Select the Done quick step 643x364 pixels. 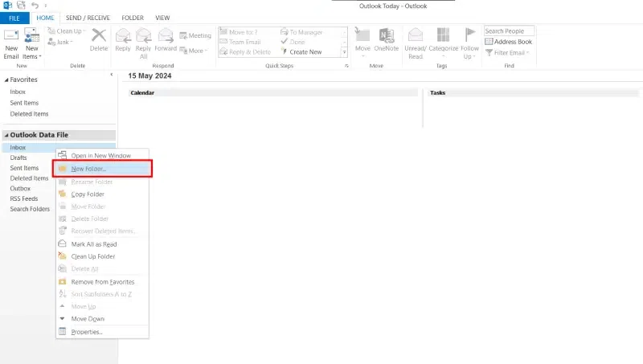pos(293,42)
